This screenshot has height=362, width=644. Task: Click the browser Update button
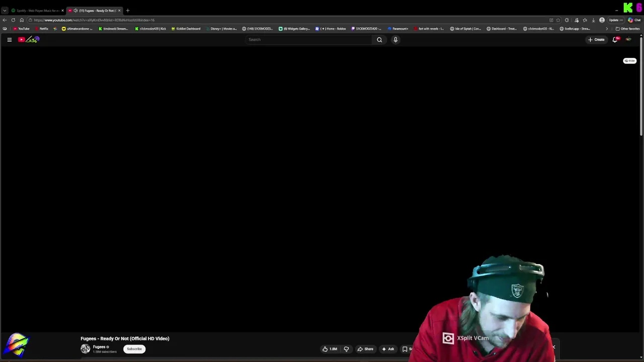click(x=615, y=20)
